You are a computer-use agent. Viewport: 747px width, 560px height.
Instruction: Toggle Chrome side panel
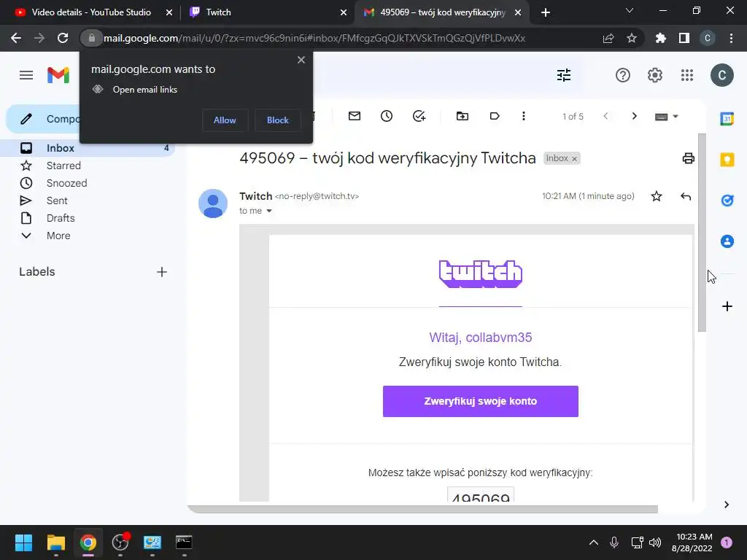click(x=684, y=38)
